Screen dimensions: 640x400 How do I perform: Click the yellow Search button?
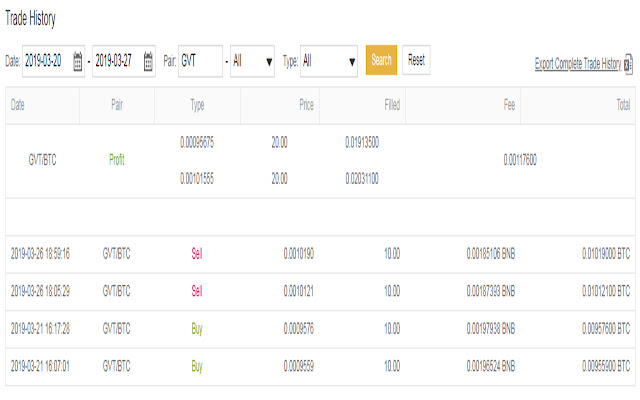click(381, 60)
